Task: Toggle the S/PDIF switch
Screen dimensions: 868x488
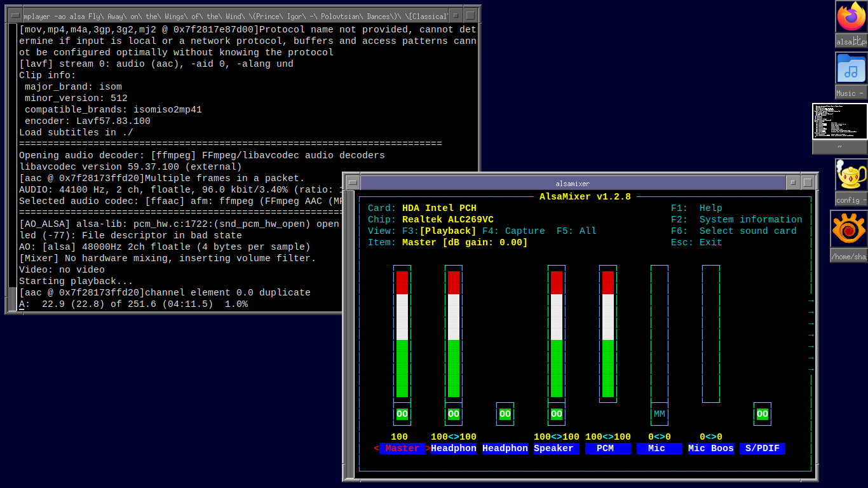Action: (763, 414)
